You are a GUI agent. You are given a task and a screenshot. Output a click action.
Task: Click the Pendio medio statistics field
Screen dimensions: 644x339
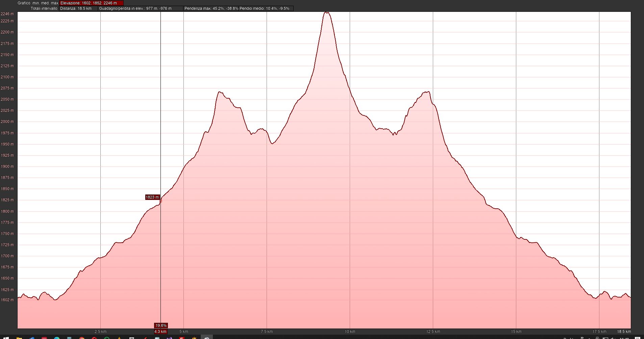tap(266, 8)
